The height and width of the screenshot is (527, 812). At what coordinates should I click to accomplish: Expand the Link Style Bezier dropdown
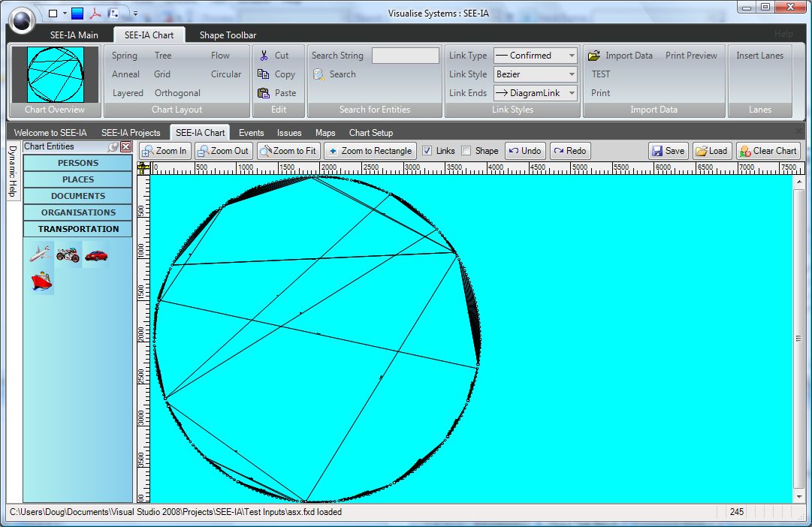coord(572,74)
